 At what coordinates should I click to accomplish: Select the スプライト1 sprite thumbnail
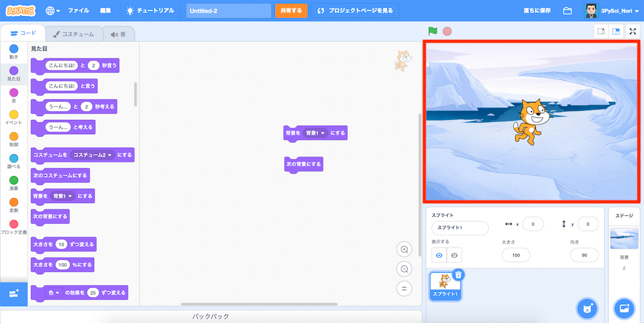pos(445,286)
